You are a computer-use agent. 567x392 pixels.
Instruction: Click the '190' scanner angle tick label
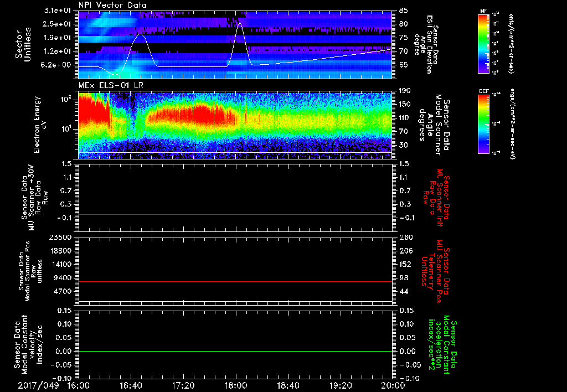point(405,91)
